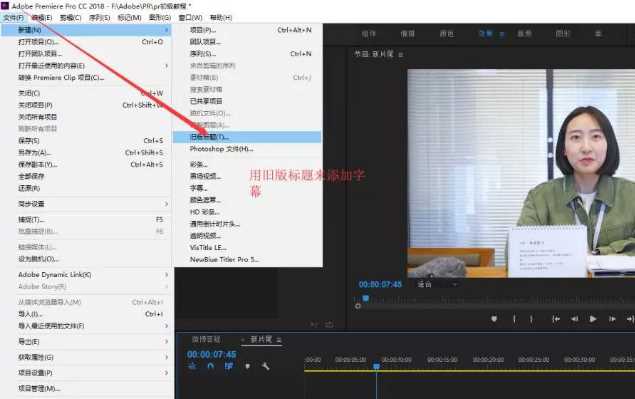Open the 图形(G) menu

coord(160,18)
